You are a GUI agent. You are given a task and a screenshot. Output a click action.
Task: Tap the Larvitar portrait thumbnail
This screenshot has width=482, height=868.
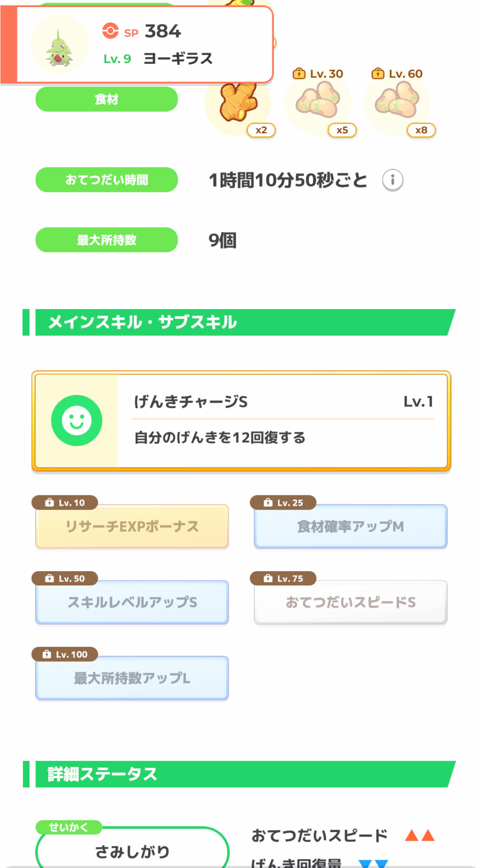coord(59,45)
